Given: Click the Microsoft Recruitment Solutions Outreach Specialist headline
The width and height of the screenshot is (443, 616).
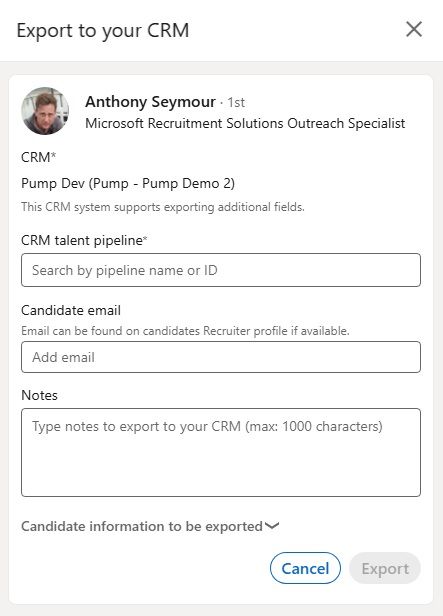Looking at the screenshot, I should pos(245,123).
